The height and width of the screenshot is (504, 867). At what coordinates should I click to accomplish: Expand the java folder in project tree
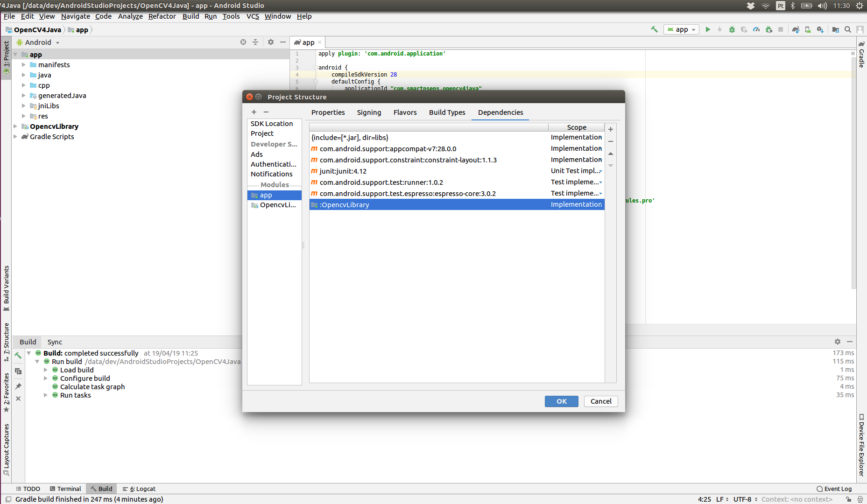point(24,75)
